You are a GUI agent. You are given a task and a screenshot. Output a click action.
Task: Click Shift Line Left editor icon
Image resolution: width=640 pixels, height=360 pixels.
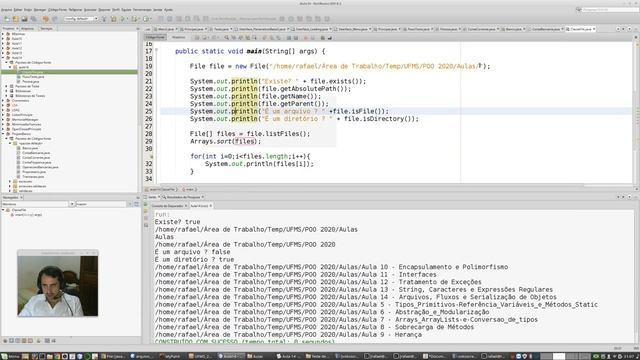coord(289,38)
